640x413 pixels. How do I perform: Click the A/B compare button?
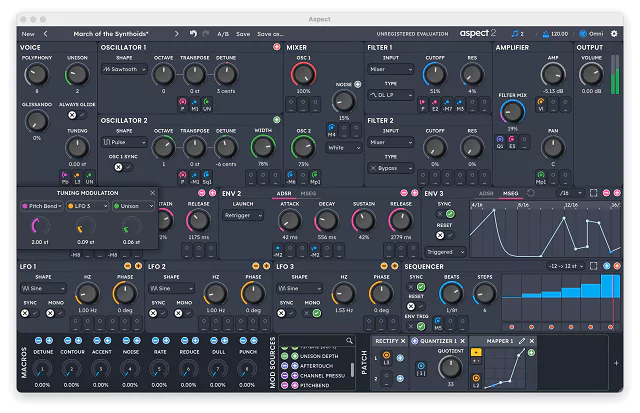click(x=223, y=34)
